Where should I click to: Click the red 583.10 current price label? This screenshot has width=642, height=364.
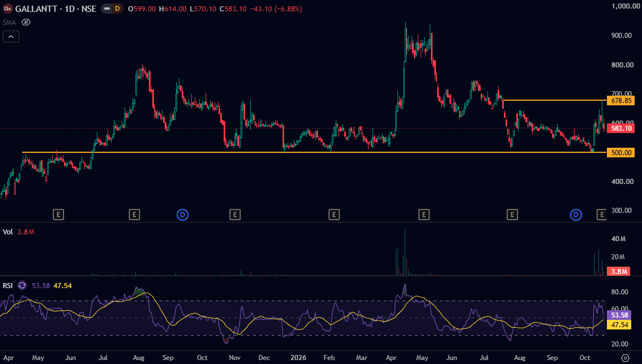pos(620,128)
